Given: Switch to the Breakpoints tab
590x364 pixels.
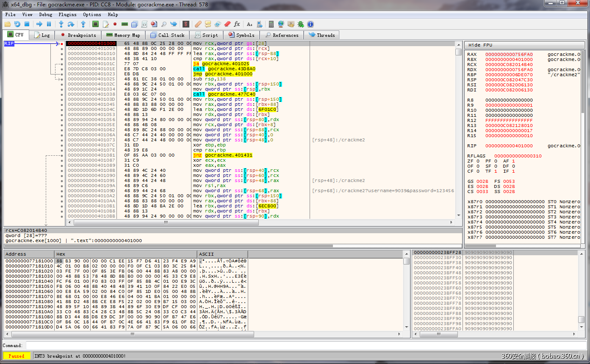Looking at the screenshot, I should 78,35.
